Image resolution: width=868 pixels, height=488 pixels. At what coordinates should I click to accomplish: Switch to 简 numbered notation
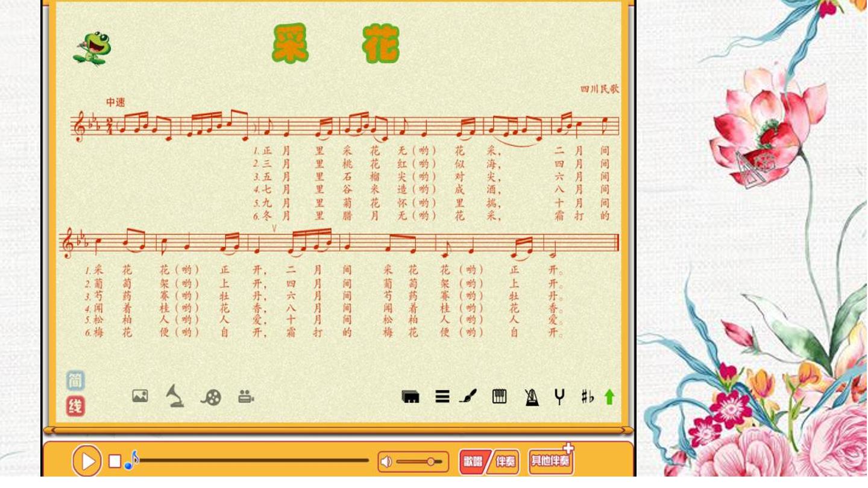75,380
